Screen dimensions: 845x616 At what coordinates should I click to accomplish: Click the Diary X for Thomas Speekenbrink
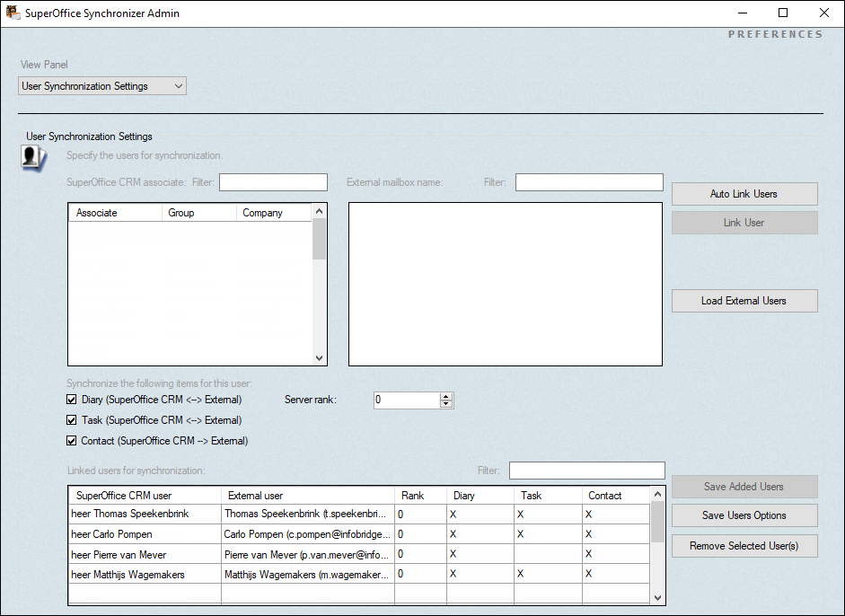click(453, 515)
